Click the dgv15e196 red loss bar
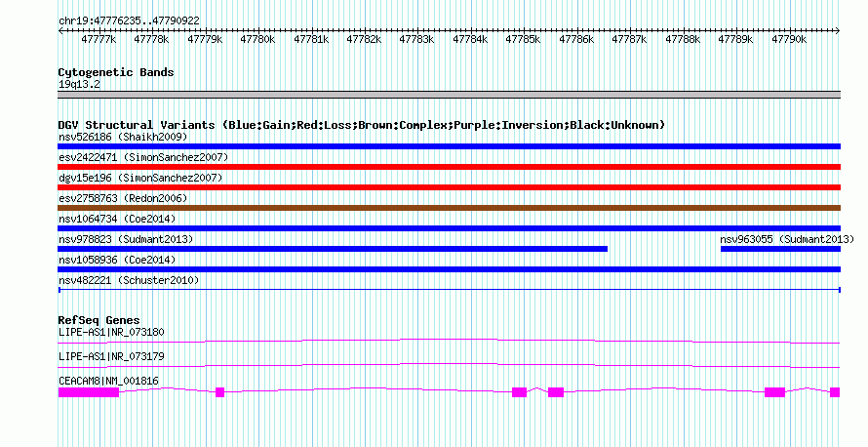 [x=449, y=187]
